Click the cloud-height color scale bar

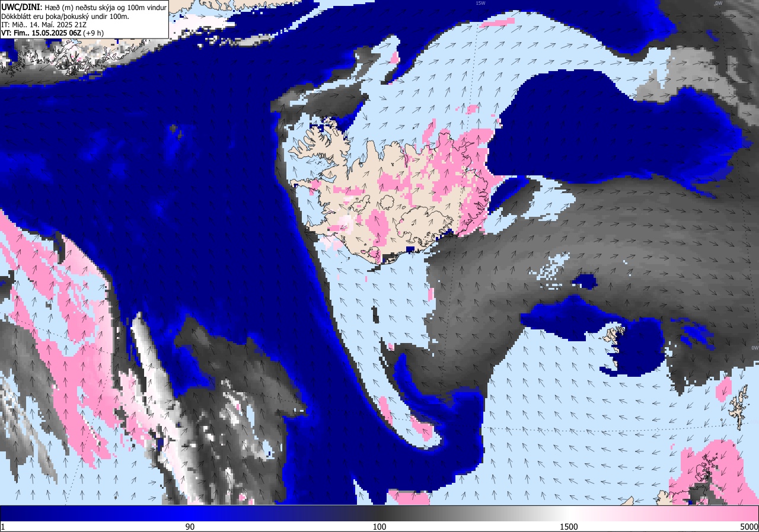point(379,513)
